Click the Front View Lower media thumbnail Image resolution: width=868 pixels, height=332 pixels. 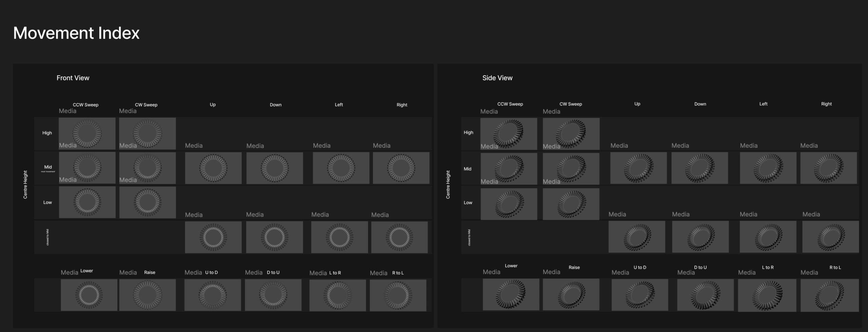tap(89, 295)
